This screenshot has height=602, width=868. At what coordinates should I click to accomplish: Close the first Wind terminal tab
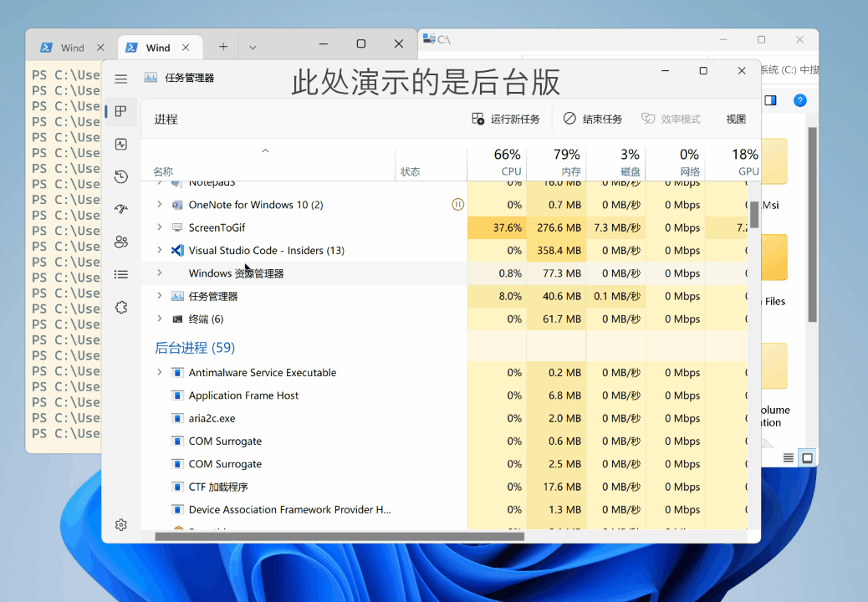pyautogui.click(x=100, y=48)
